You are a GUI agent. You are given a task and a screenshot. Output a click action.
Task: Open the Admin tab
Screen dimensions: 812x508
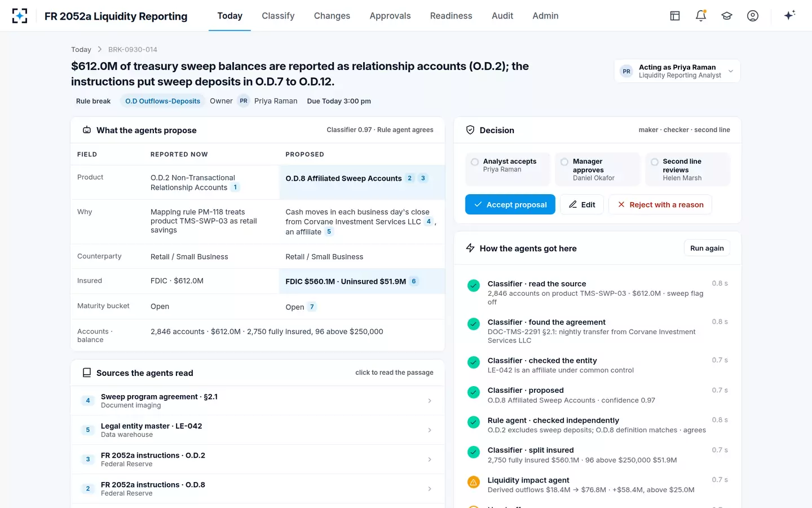pyautogui.click(x=545, y=16)
